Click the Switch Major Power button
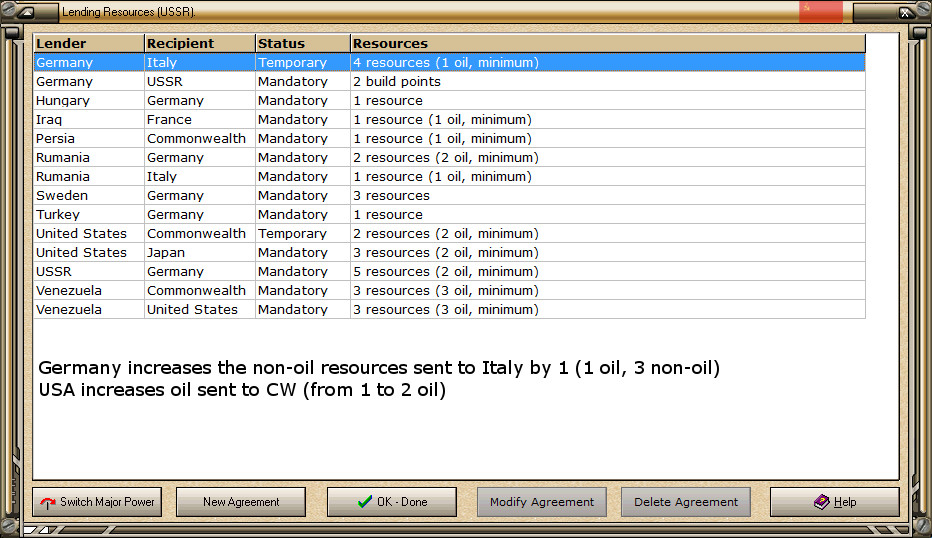 (97, 502)
